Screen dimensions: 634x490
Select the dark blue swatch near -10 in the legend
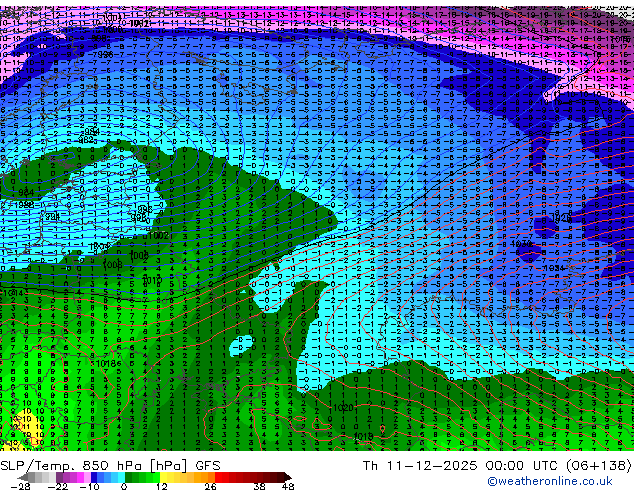(94, 477)
